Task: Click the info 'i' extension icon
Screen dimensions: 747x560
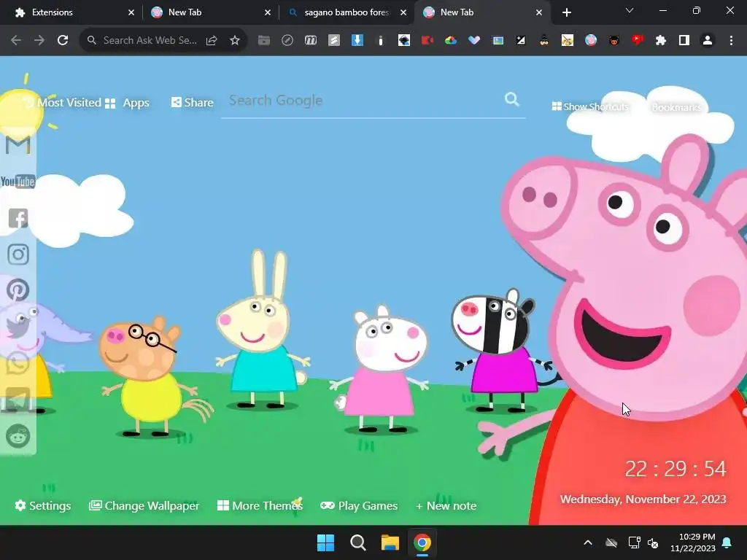Action: [x=381, y=41]
